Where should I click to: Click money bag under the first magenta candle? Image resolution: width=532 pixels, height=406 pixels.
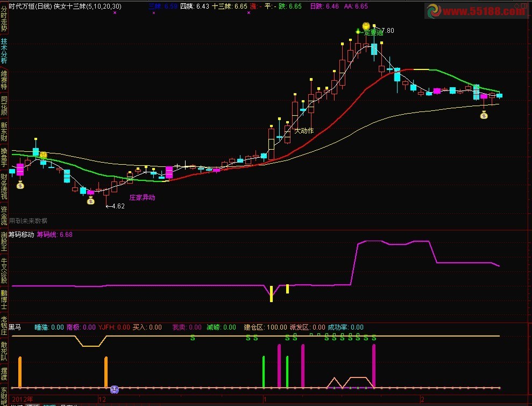tap(20, 185)
